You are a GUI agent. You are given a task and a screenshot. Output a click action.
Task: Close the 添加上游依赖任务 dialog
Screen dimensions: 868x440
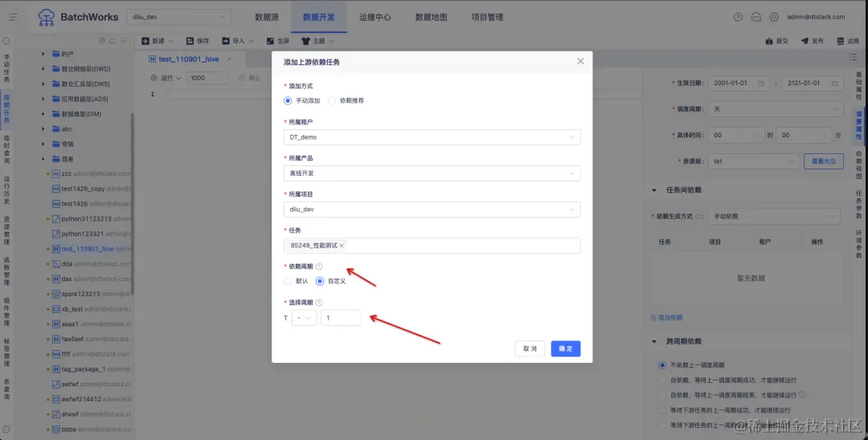click(x=580, y=61)
